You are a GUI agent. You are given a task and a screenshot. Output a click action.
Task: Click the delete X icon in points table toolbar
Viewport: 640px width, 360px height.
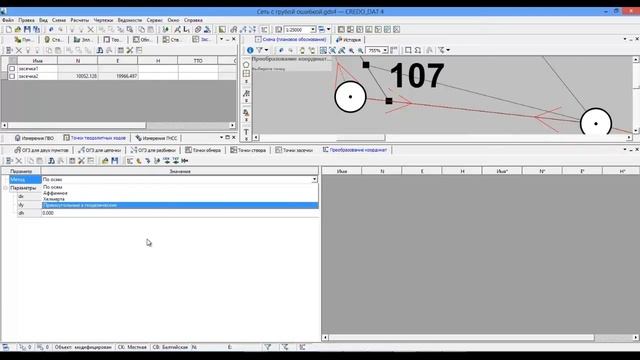click(x=18, y=50)
